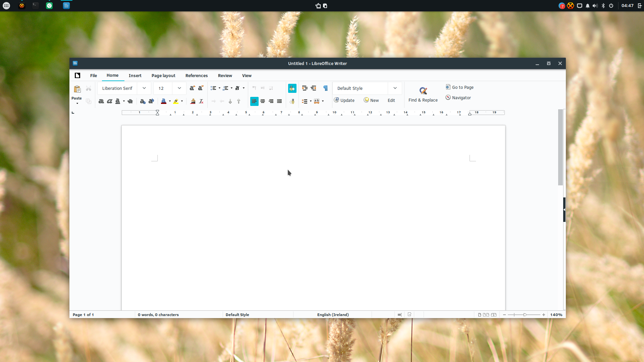Screen dimensions: 644x362
Task: Toggle the highlighted left-to-right direction button
Action: 292,88
